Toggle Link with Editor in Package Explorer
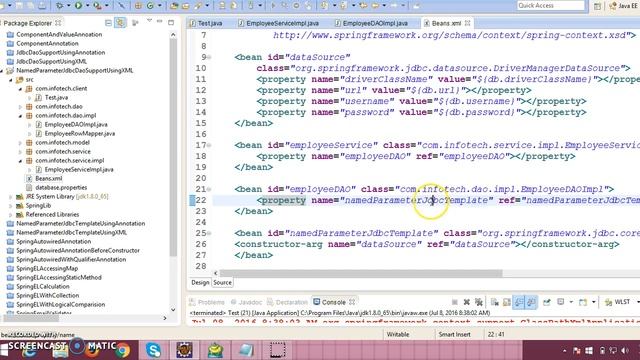Screen dimensions: 640x360 (120, 23)
